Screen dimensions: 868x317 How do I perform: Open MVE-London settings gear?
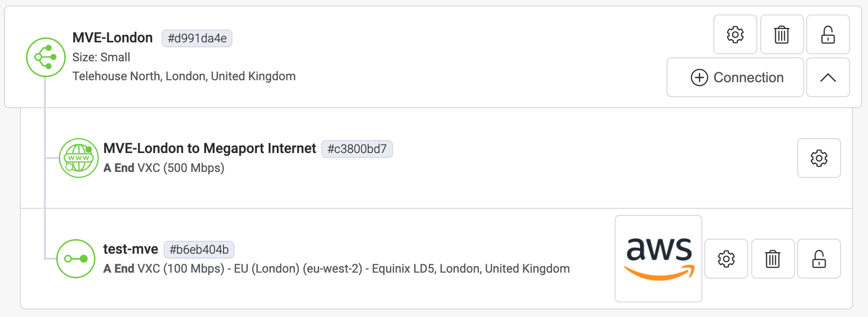point(735,34)
